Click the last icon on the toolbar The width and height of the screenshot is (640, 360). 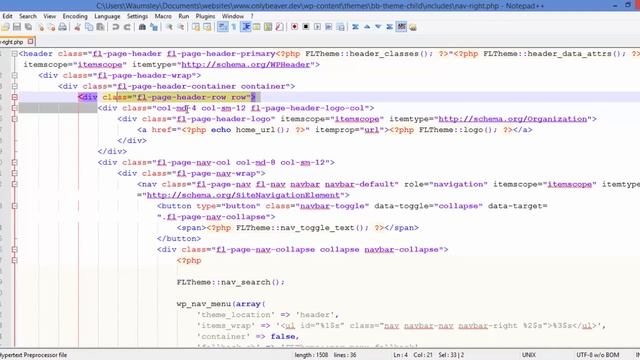point(413,27)
